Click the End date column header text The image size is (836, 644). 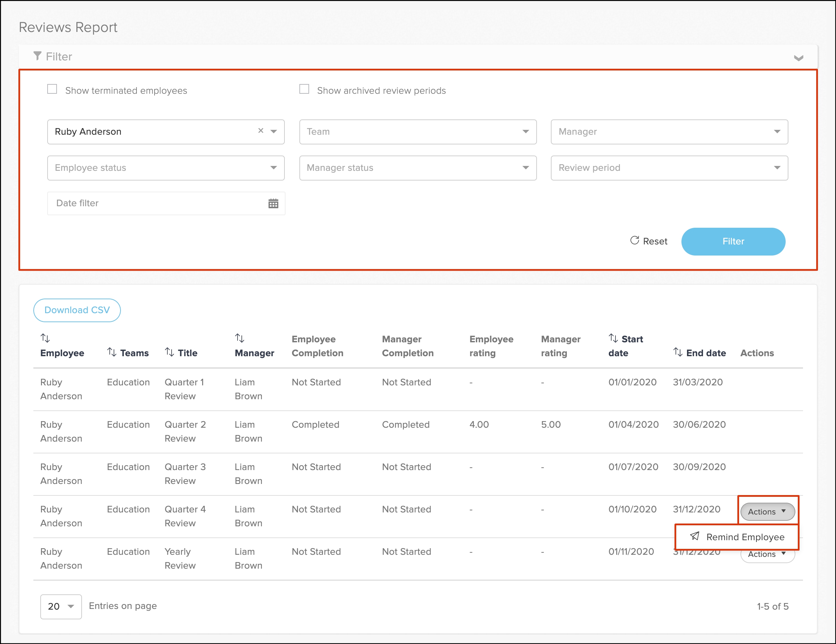(x=706, y=353)
